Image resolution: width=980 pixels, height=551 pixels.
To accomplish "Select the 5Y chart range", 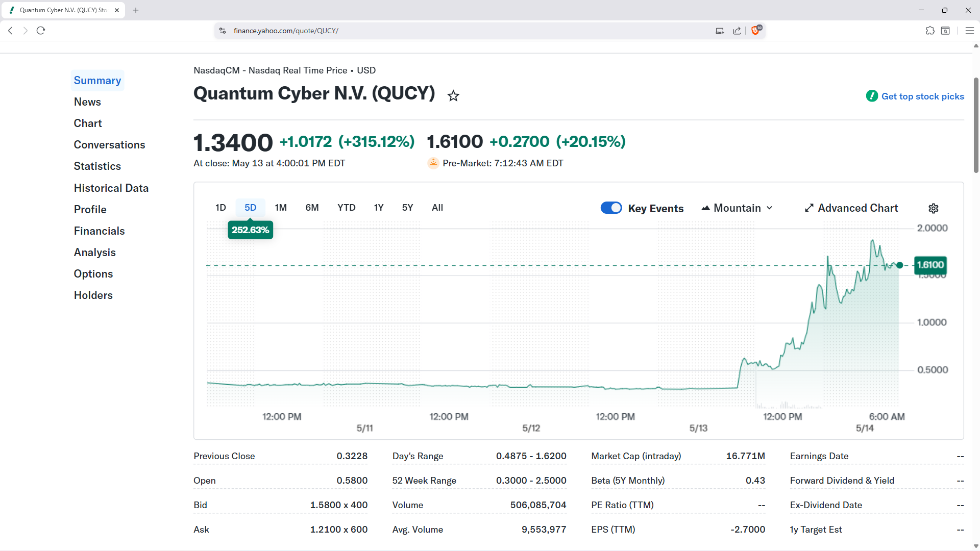I will click(x=407, y=208).
